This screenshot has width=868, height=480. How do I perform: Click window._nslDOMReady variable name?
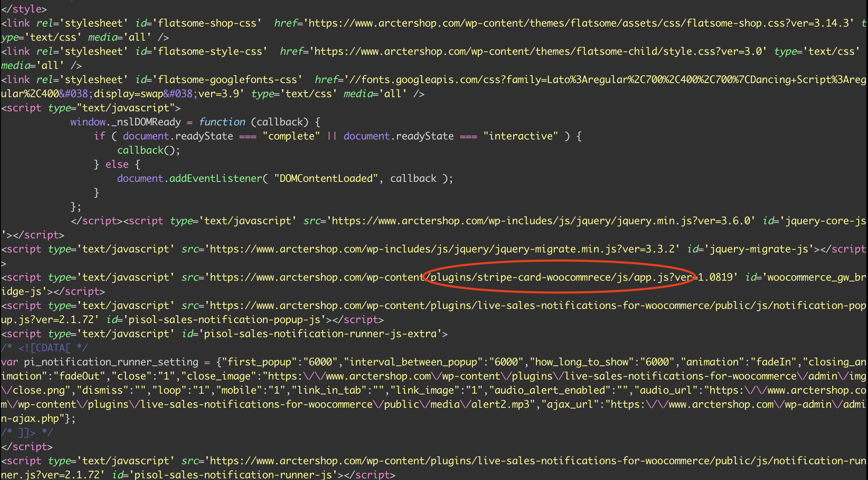click(126, 122)
